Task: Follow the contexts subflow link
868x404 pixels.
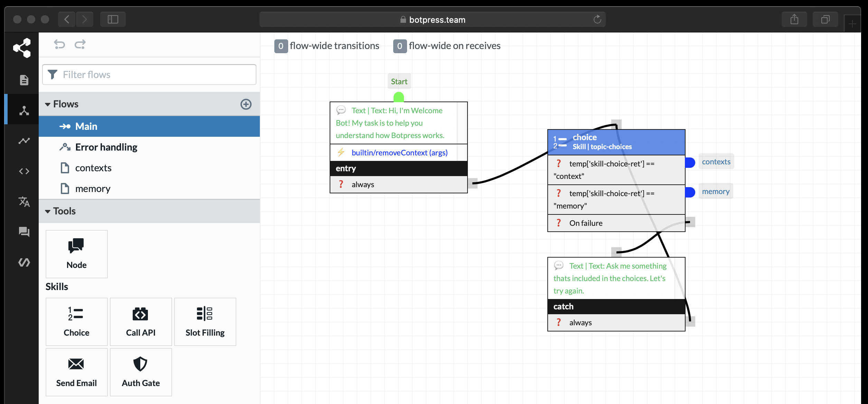Action: 716,162
